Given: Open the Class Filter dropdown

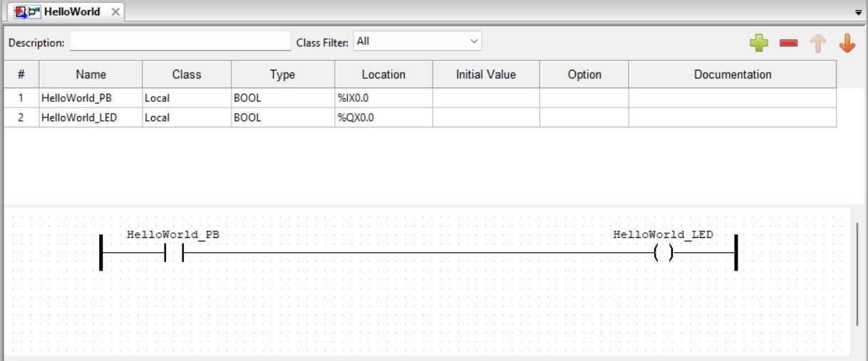Looking at the screenshot, I should 418,41.
